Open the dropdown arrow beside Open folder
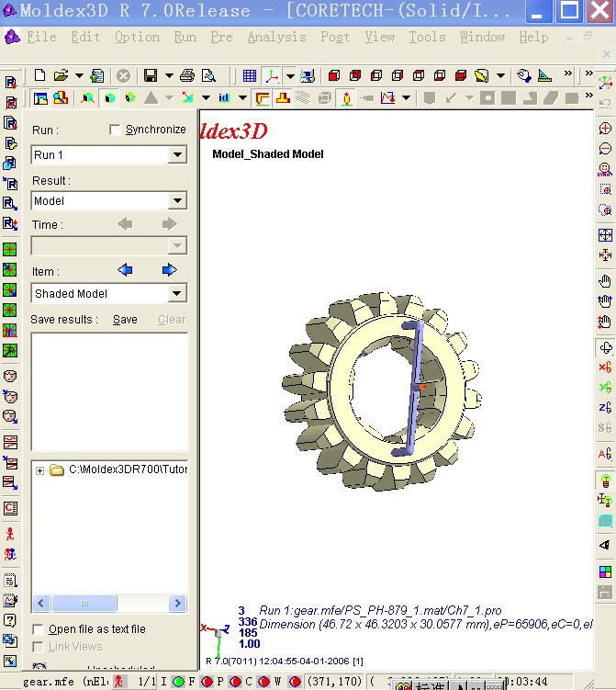Screen dimensions: 616x690 (x=79, y=75)
